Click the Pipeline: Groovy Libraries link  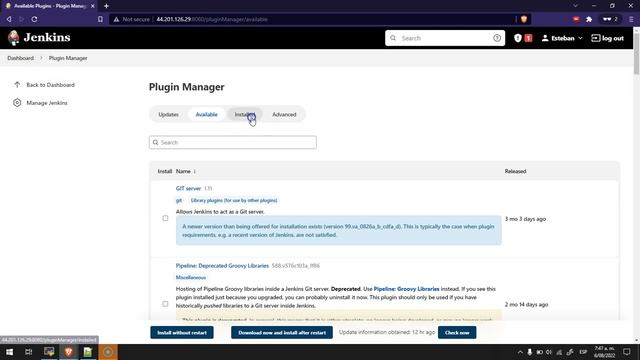tap(407, 289)
